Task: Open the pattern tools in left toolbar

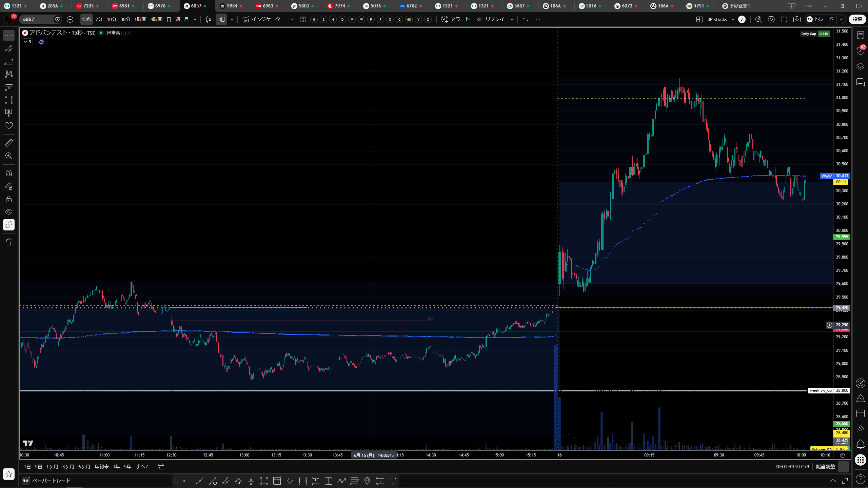Action: 9,74
